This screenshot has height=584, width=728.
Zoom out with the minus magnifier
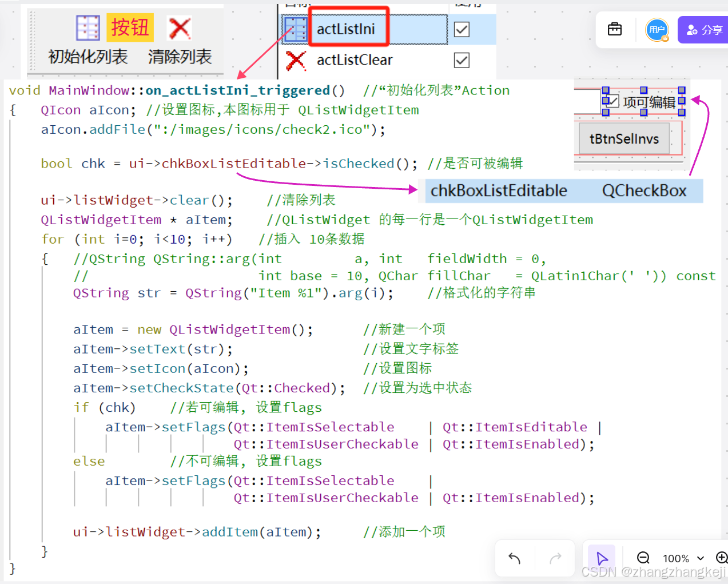point(643,558)
